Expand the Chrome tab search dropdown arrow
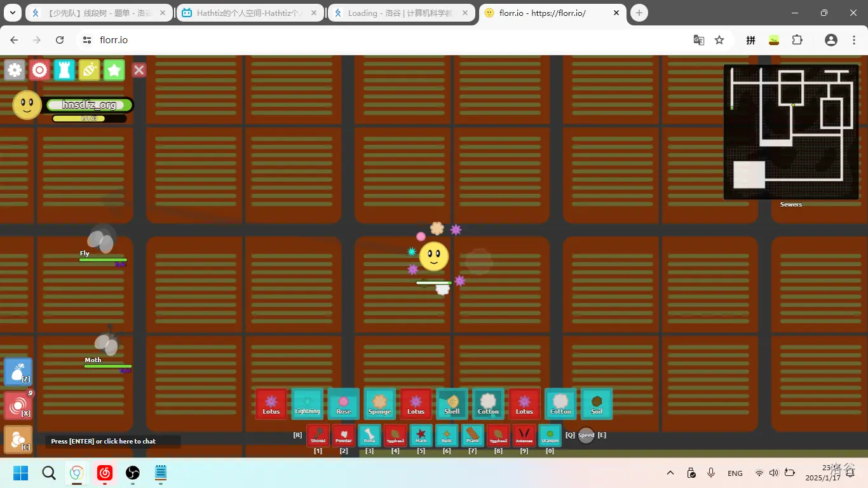The width and height of the screenshot is (868, 488). coord(12,13)
